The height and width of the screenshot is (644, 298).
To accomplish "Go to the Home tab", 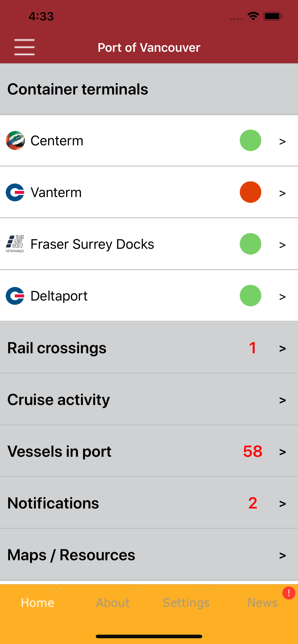I will pyautogui.click(x=38, y=603).
